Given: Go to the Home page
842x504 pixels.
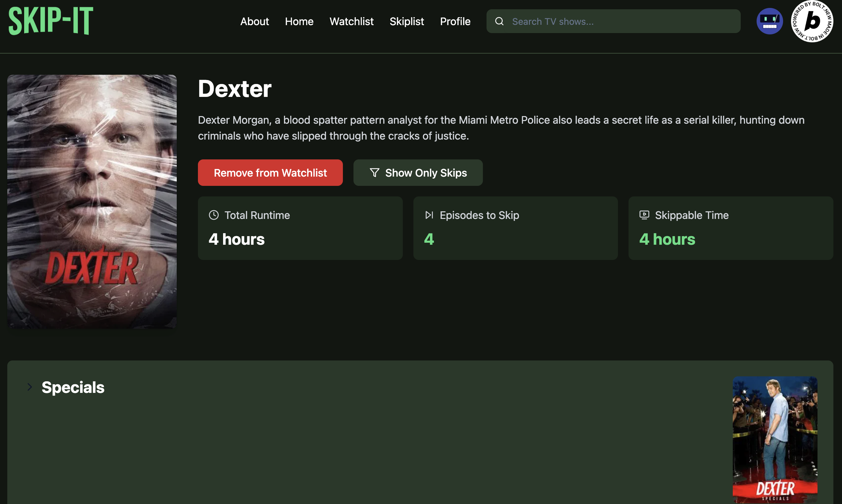Looking at the screenshot, I should (x=299, y=21).
